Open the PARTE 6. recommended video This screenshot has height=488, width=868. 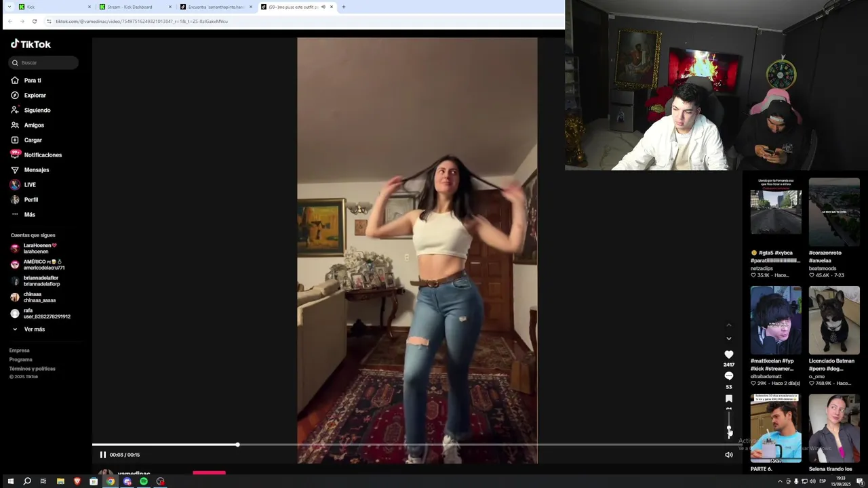coord(776,428)
